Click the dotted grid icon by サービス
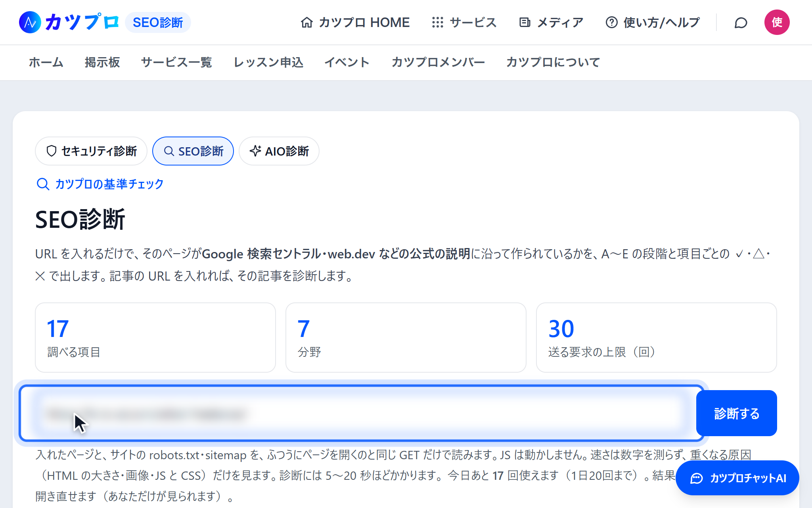 (x=438, y=22)
